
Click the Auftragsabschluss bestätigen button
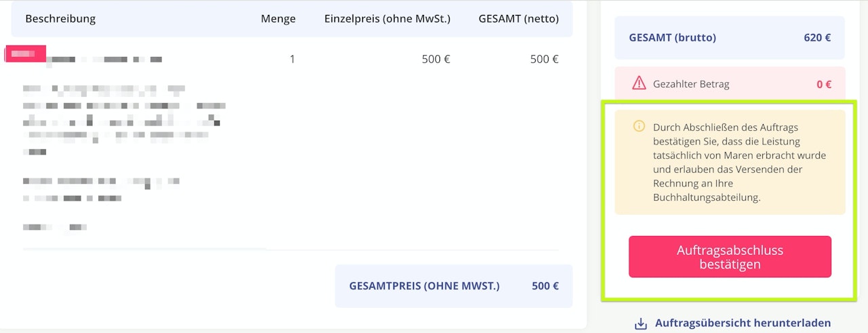tap(730, 257)
